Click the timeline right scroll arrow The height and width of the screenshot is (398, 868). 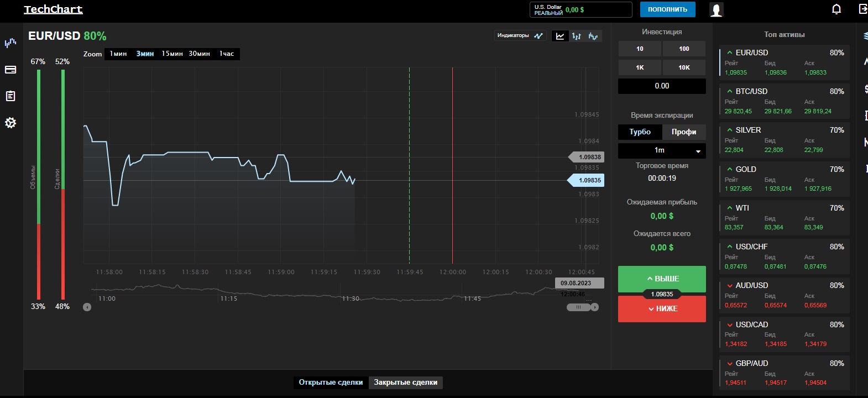point(595,307)
